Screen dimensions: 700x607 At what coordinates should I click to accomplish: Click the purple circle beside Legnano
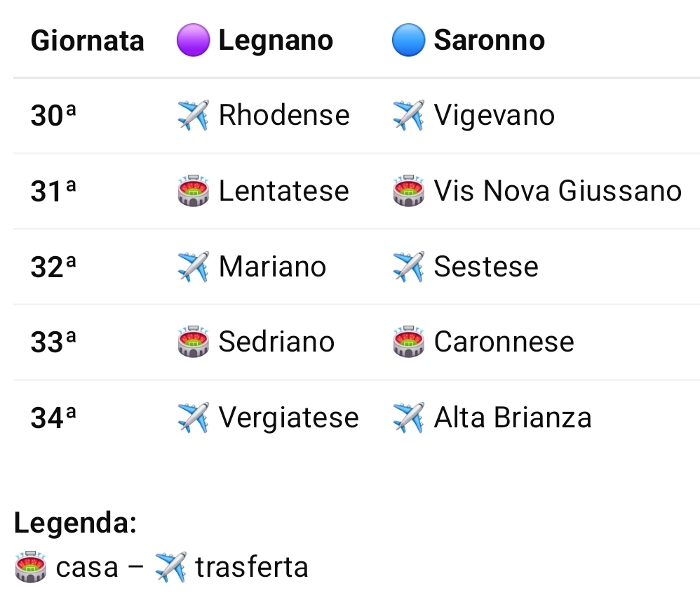[193, 40]
